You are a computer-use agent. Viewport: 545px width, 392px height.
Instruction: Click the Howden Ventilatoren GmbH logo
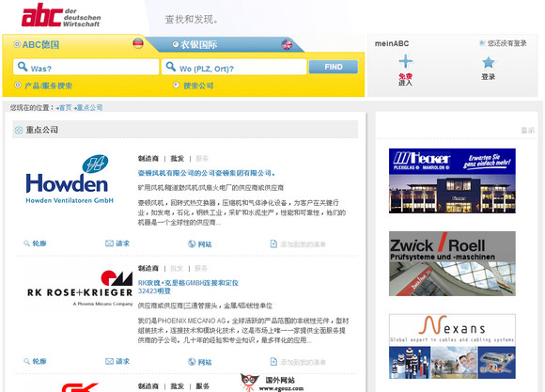point(70,180)
